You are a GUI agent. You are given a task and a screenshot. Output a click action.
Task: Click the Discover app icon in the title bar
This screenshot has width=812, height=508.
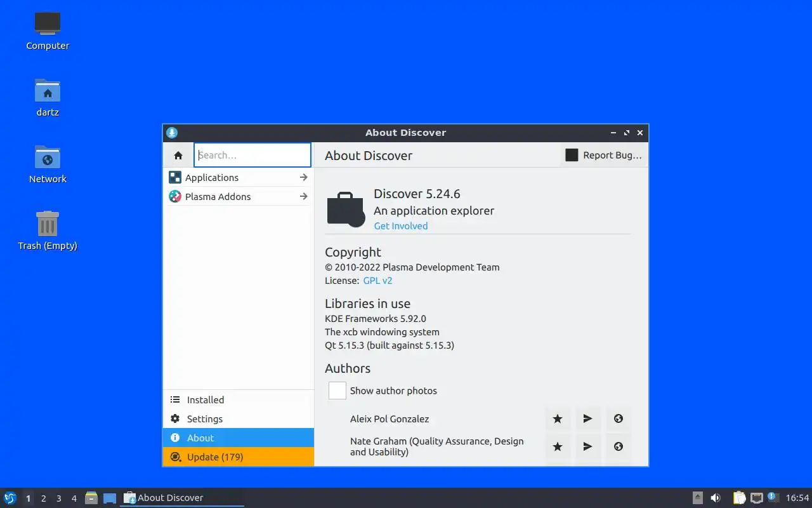click(172, 133)
